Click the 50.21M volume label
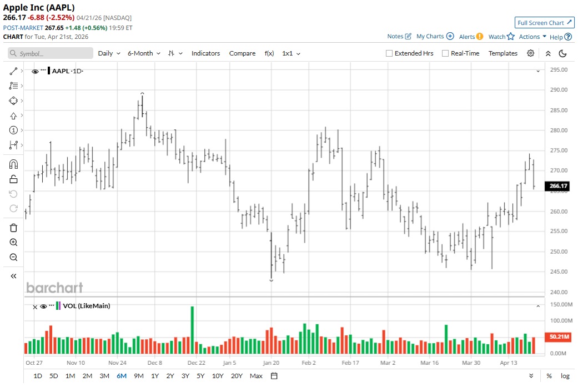The image size is (588, 387). coord(558,336)
